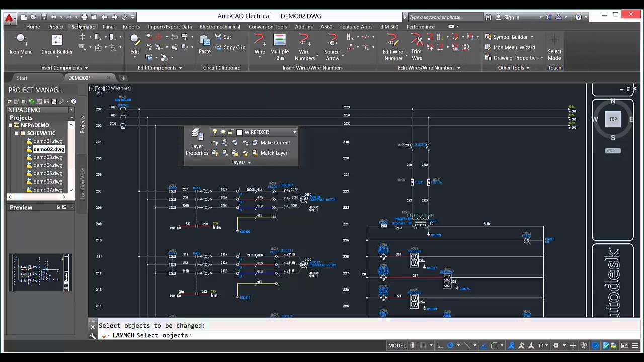Screen dimensions: 644x362
Task: Switch to the Start document tab
Action: 22,78
